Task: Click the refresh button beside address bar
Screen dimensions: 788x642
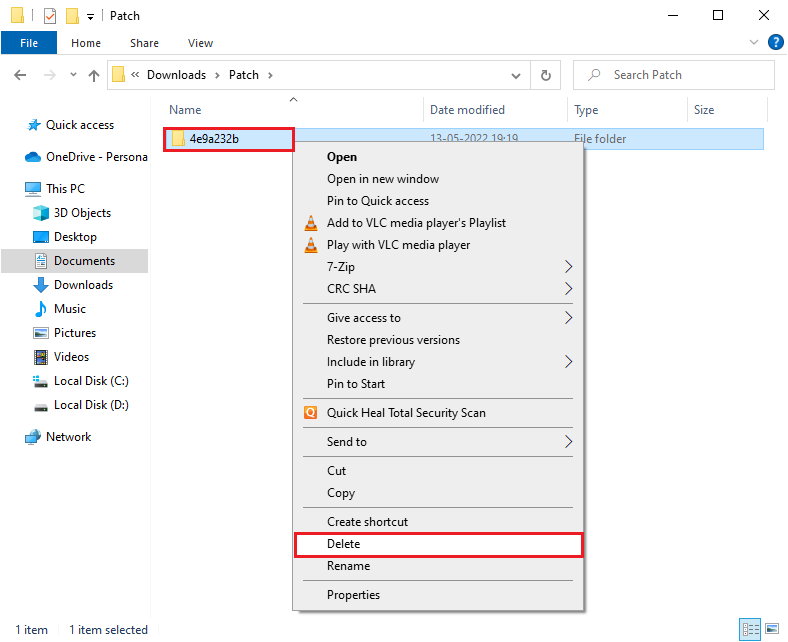Action: tap(545, 75)
